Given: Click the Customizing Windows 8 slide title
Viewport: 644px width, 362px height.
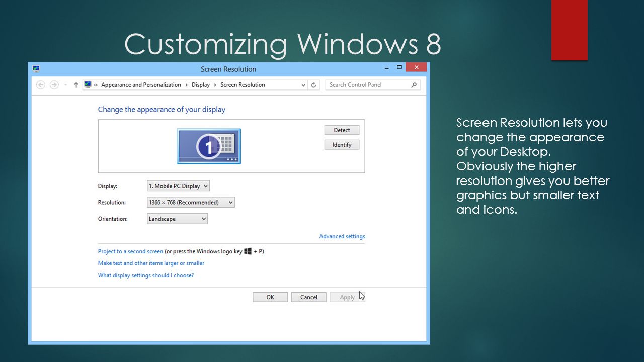Looking at the screenshot, I should 283,44.
